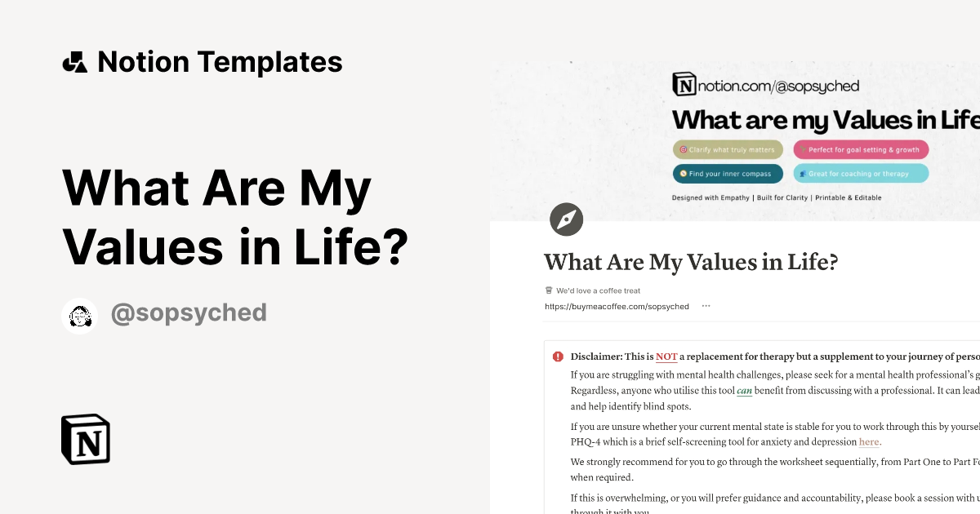Select the @sopsyched username text

pos(189,312)
